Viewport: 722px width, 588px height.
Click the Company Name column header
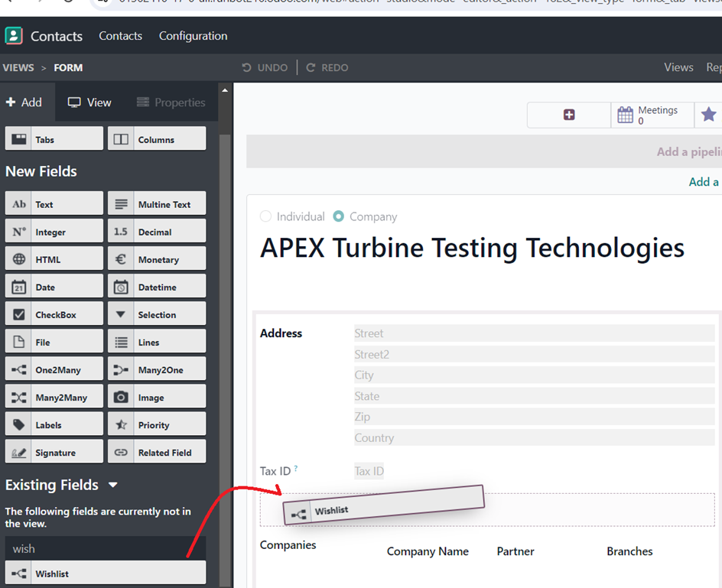point(428,551)
